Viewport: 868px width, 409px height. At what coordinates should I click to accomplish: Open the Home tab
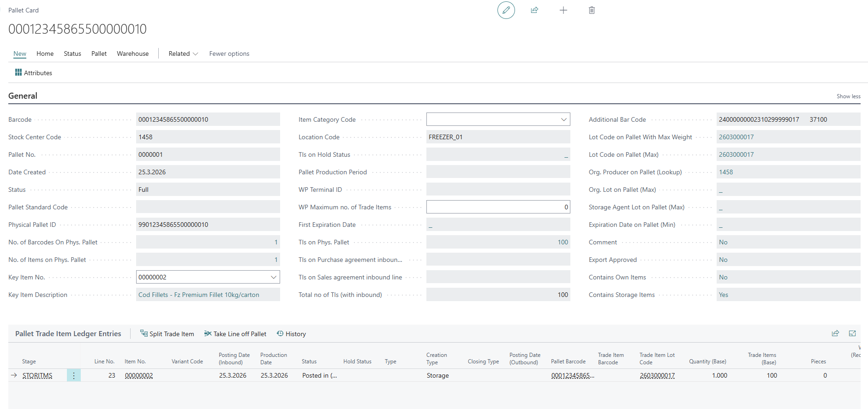(x=45, y=53)
